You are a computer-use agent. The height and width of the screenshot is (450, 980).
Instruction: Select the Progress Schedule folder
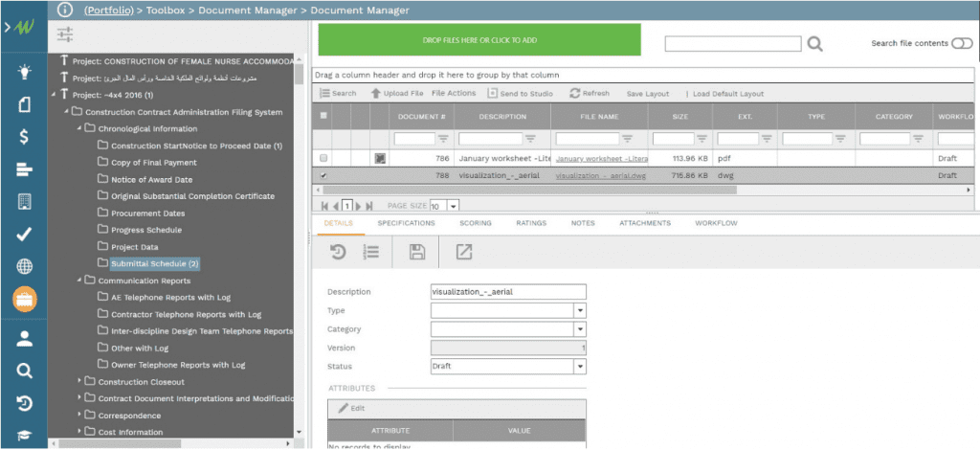click(x=146, y=230)
